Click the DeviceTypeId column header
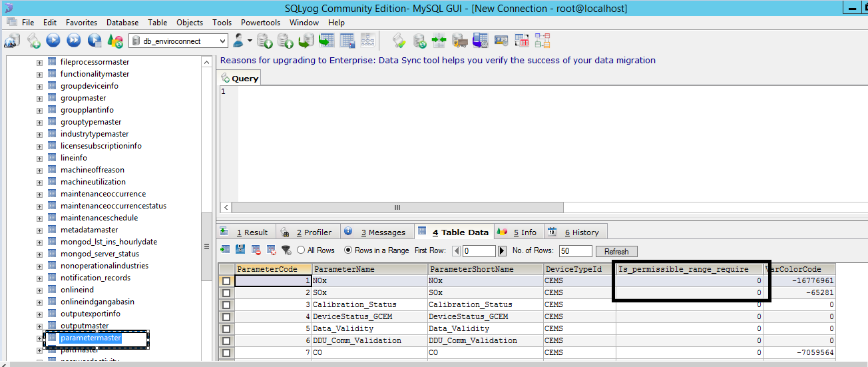Screen dimensions: 868x367 [x=579, y=269]
